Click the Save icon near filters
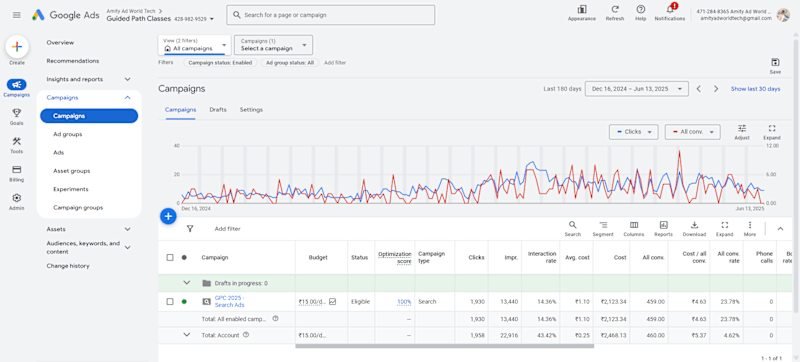The image size is (800, 362). pyautogui.click(x=775, y=62)
